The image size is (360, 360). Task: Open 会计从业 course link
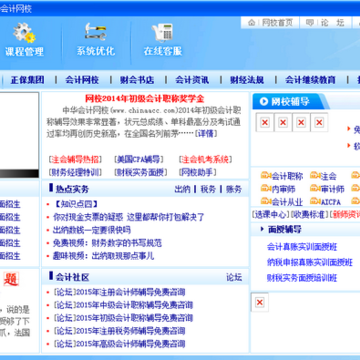click(x=287, y=202)
